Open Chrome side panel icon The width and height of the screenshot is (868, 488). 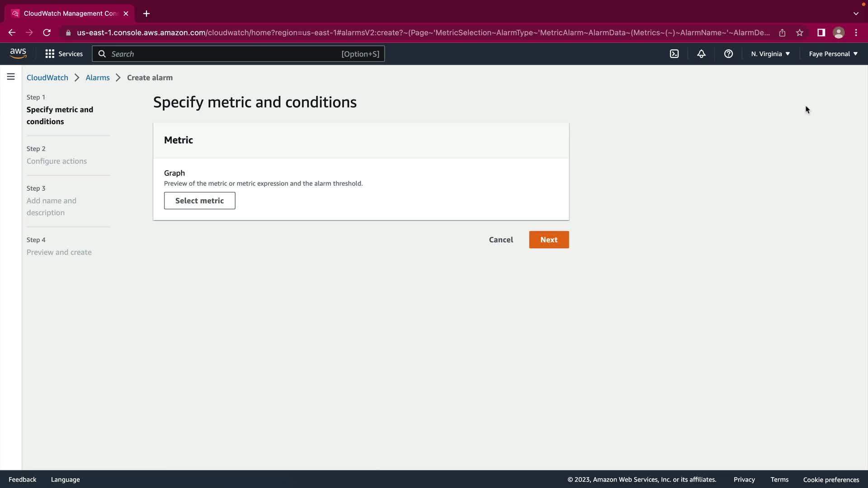[x=821, y=33]
